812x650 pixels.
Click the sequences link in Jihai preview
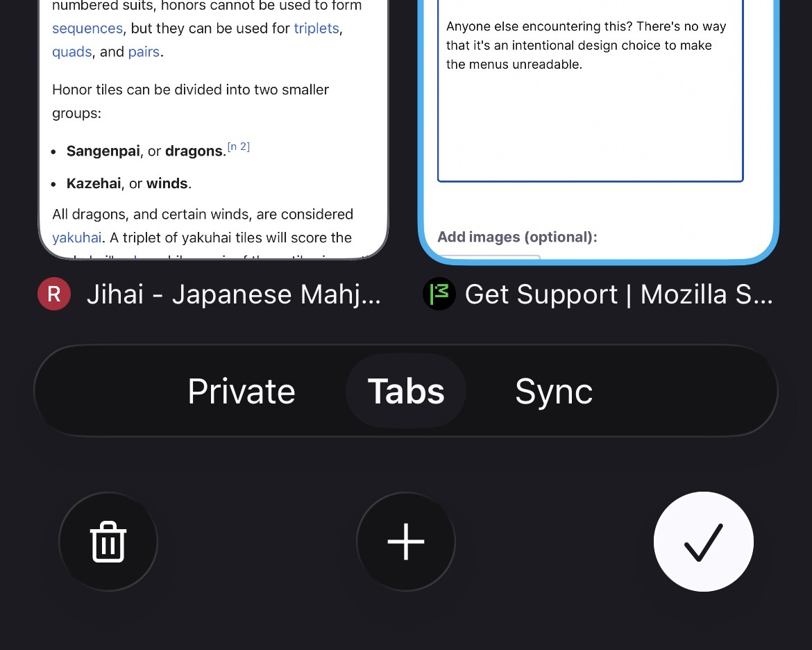(x=87, y=28)
